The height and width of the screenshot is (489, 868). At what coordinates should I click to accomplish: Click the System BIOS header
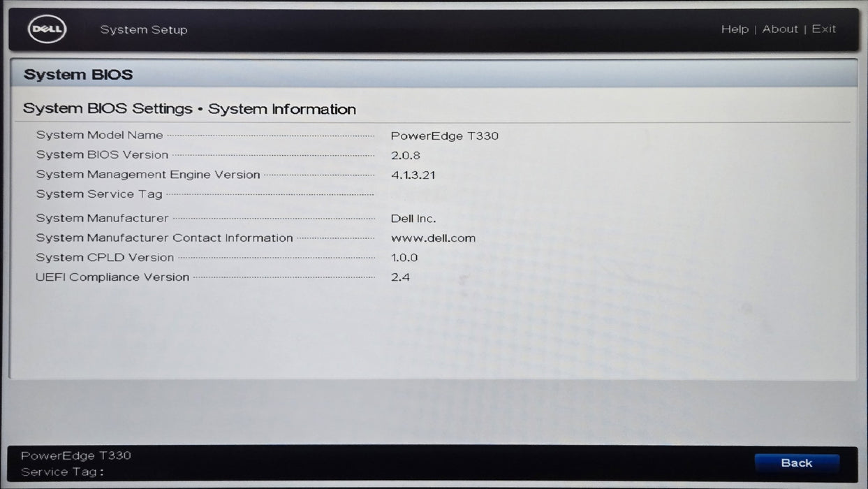pyautogui.click(x=78, y=75)
